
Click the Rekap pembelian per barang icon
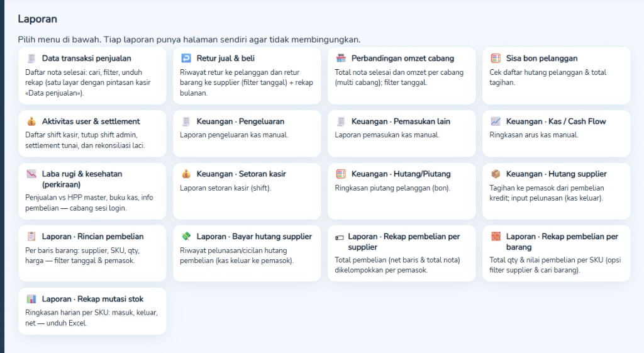click(496, 237)
